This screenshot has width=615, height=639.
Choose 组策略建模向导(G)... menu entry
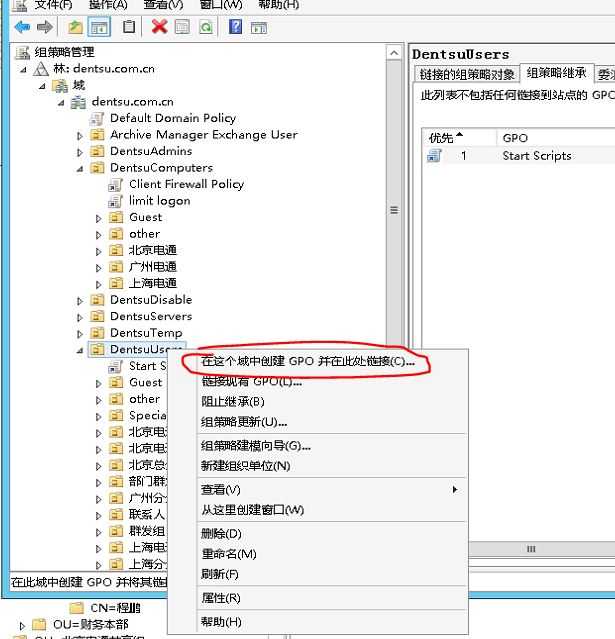256,446
